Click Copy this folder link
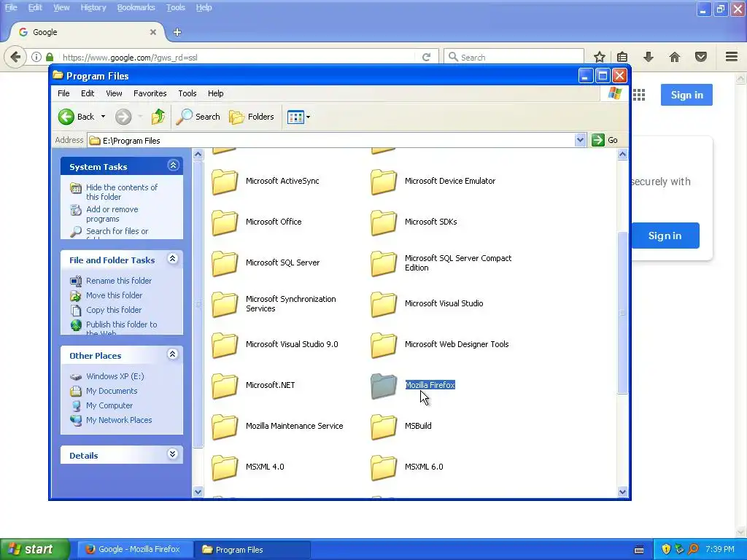 tap(113, 310)
